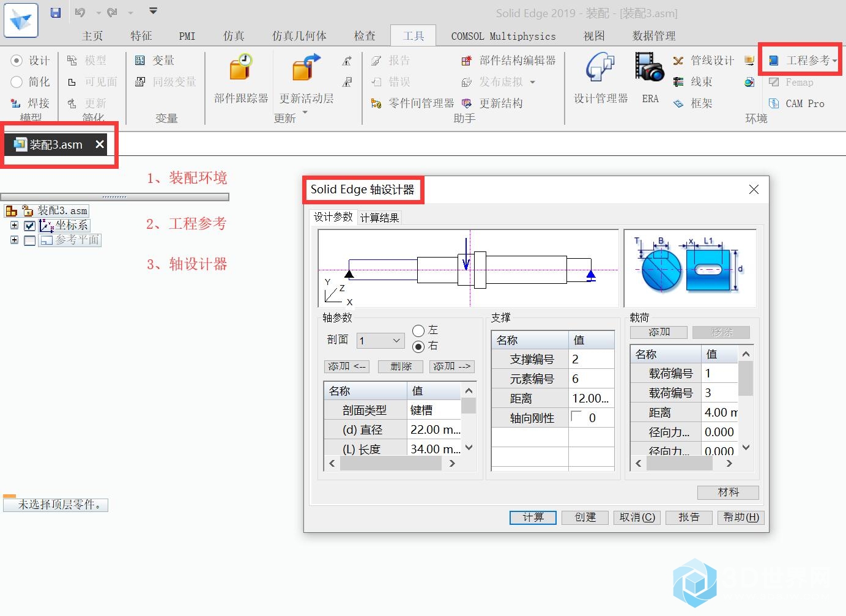
Task: Open 部件结构编辑器
Action: click(508, 60)
